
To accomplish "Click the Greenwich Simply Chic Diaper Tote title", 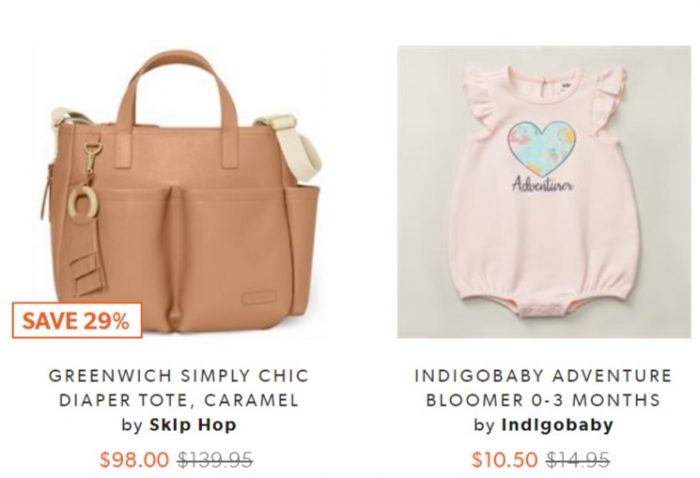I will pyautogui.click(x=179, y=387).
